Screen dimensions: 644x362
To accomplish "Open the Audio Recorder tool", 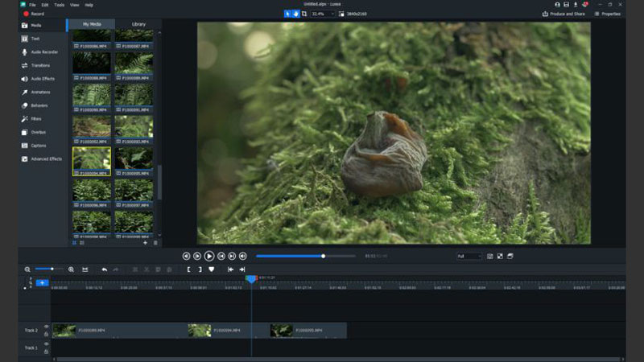I will tap(45, 51).
